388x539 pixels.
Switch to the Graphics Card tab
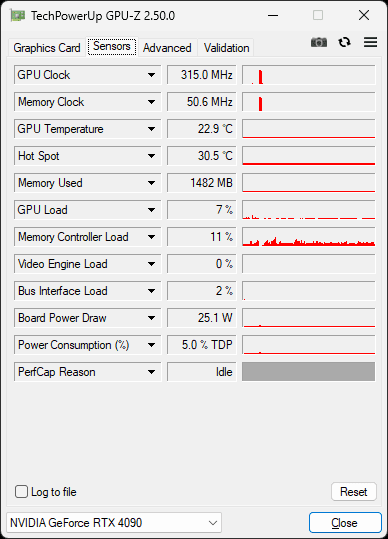47,47
